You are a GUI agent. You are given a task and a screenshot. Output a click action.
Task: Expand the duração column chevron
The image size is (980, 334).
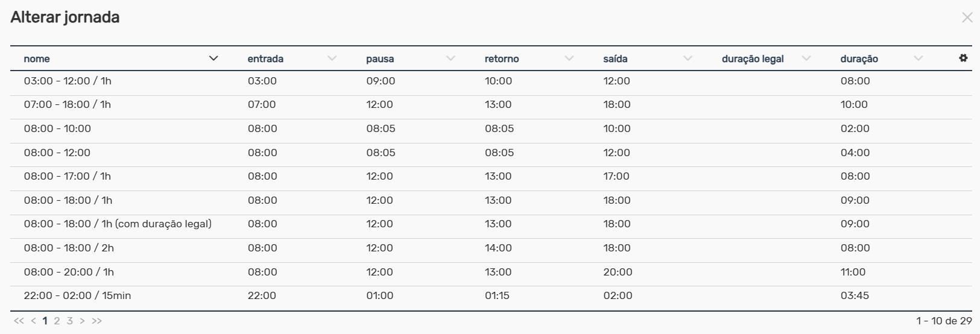pyautogui.click(x=918, y=58)
